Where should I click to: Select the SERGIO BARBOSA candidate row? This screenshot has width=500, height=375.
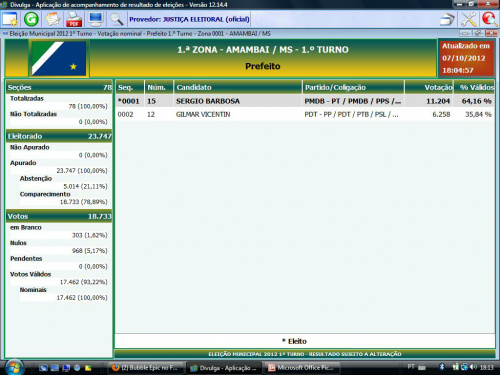click(x=305, y=101)
